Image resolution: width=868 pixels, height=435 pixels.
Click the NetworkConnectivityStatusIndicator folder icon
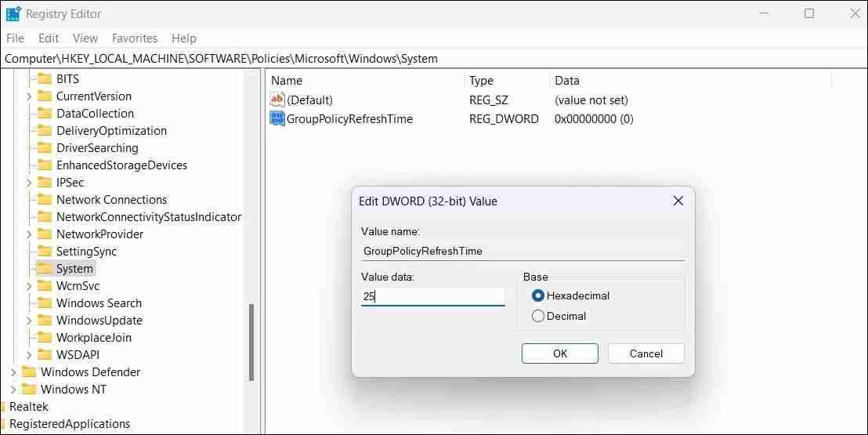pos(45,216)
